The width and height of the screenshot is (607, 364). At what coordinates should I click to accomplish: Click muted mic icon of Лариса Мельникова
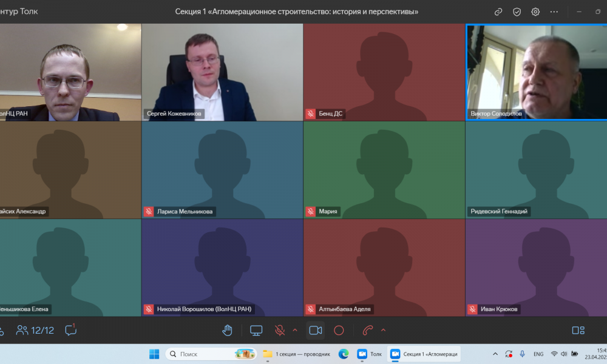pyautogui.click(x=149, y=212)
